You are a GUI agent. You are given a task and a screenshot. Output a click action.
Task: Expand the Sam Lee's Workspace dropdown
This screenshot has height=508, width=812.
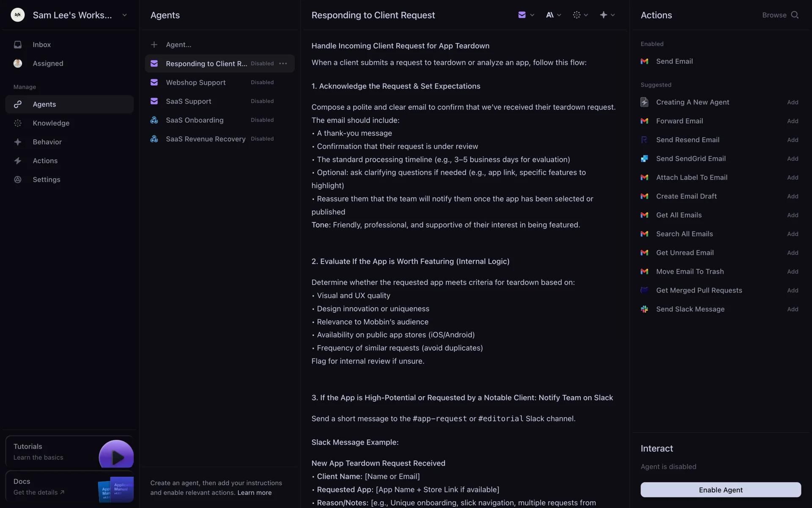pos(124,15)
